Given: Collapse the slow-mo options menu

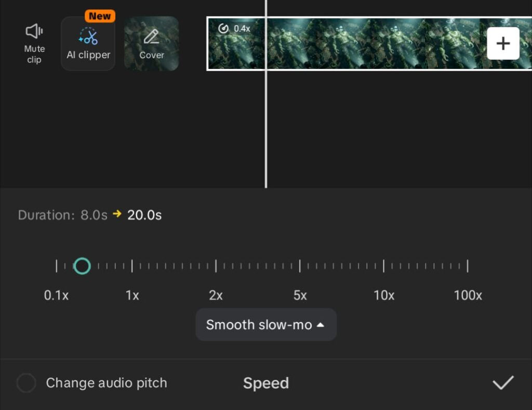Looking at the screenshot, I should (x=321, y=325).
